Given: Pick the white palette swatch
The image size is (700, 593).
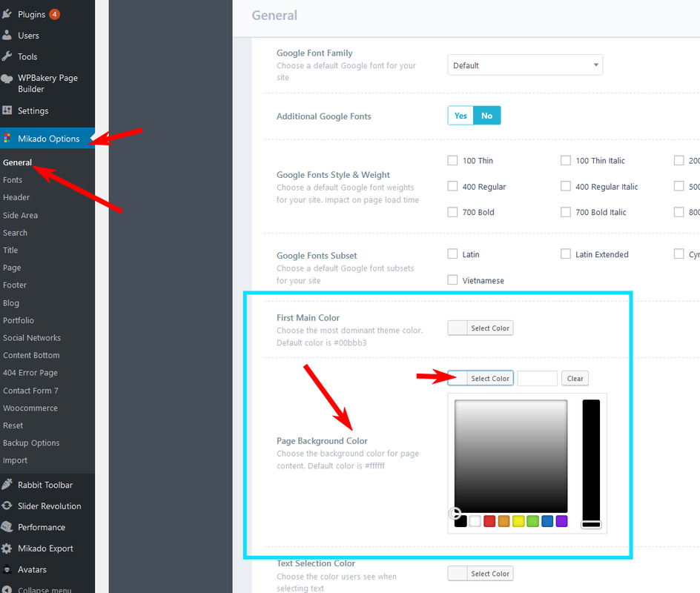Looking at the screenshot, I should [475, 520].
